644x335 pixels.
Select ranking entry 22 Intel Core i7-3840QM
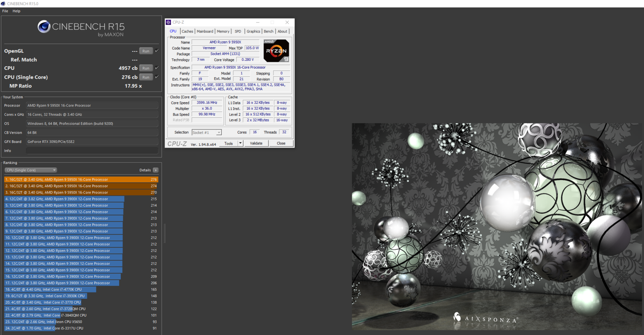tap(81, 315)
